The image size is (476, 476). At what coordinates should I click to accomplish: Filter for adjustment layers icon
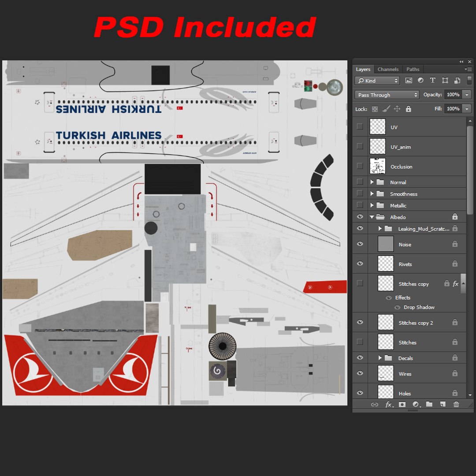tap(420, 81)
